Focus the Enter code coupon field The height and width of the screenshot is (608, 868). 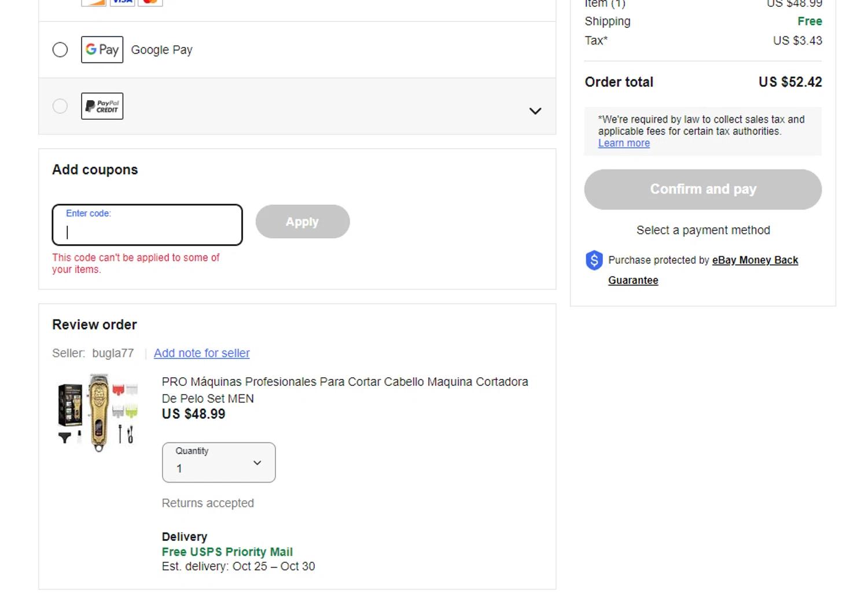click(x=147, y=225)
